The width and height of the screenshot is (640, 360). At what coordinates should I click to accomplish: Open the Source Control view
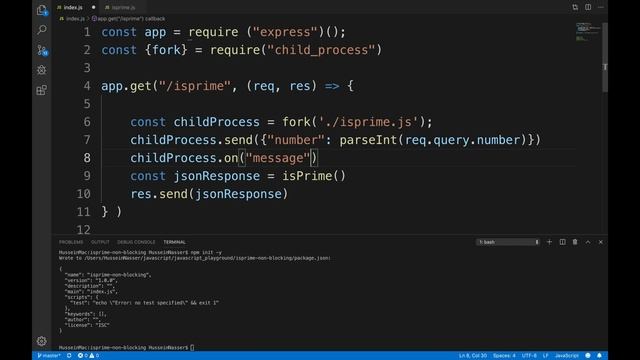point(42,50)
